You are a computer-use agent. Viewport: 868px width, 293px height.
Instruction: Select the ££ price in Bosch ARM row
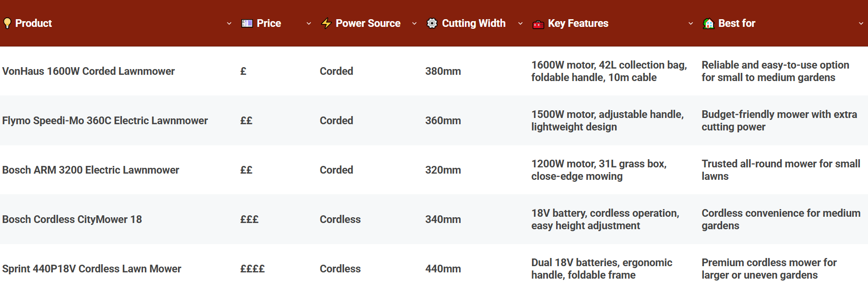click(246, 170)
